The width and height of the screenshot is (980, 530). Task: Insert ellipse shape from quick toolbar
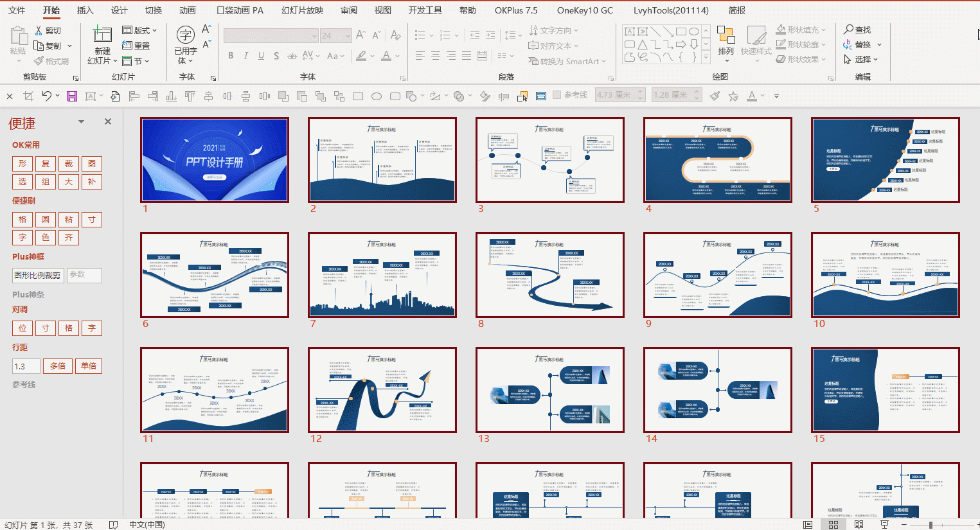[x=377, y=96]
